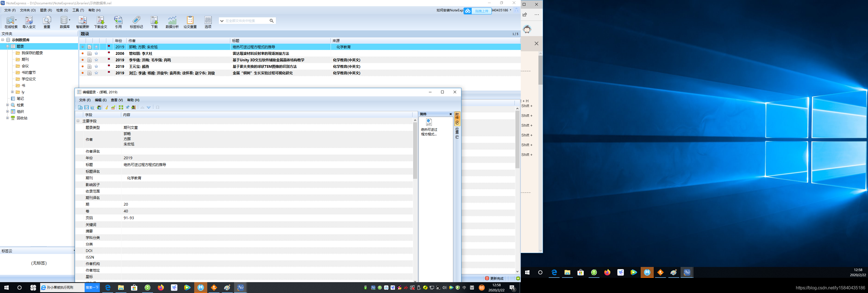Viewport: 868px width, 293px height.
Task: Open the 在线检索 dropdown arrow
Action: tap(16, 20)
